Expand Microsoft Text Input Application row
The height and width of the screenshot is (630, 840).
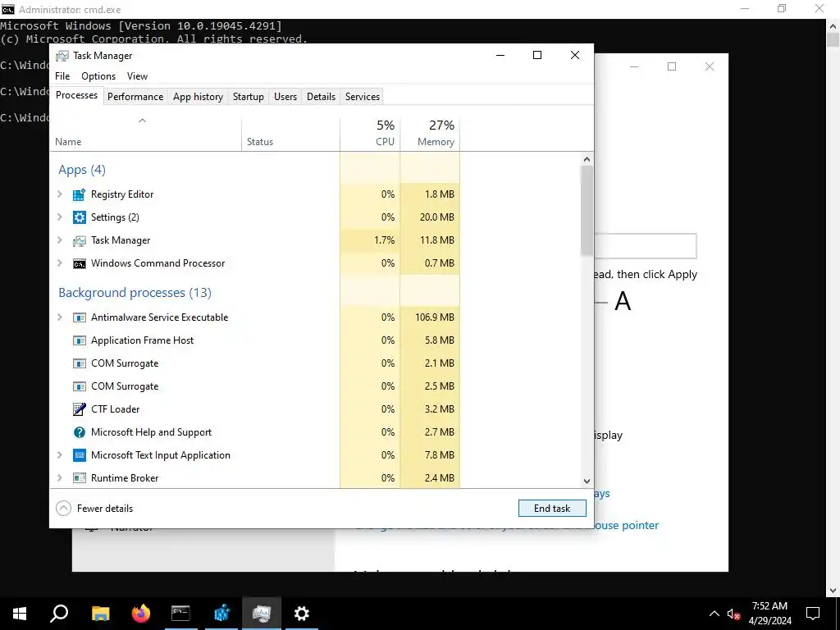click(x=60, y=455)
